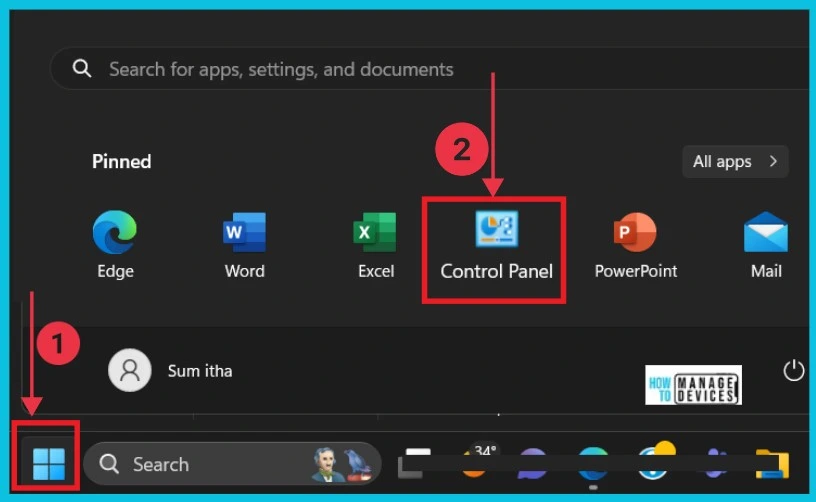Switch to Edge on the taskbar
This screenshot has height=502, width=816.
[593, 464]
